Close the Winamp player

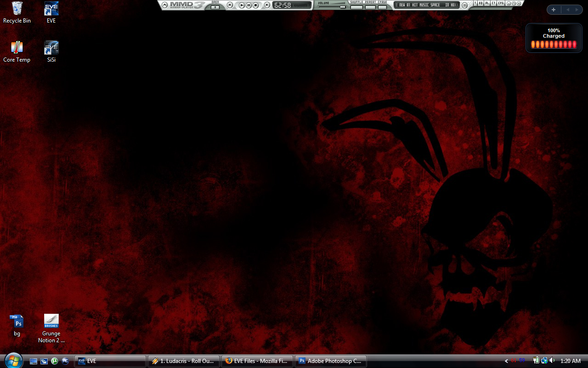519,4
